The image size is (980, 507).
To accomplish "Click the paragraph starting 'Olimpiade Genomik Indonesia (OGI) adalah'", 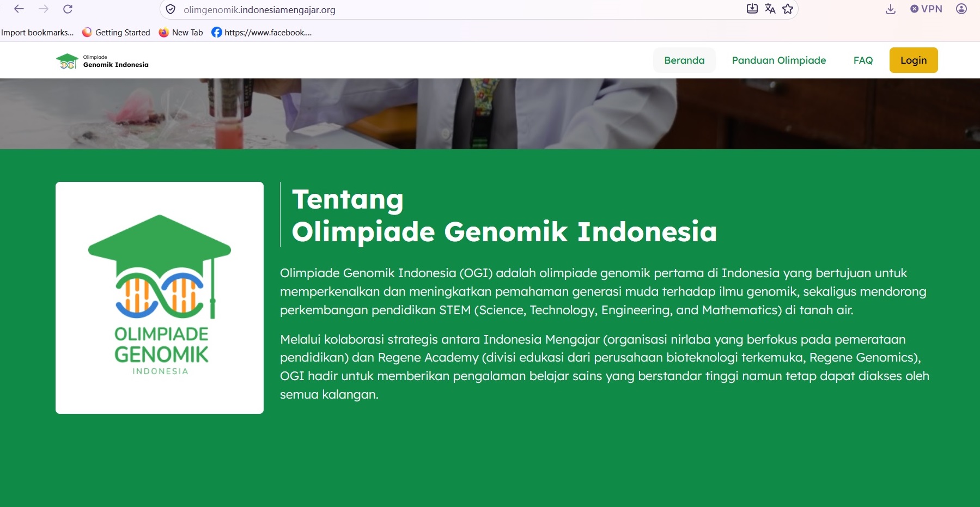I will pos(603,291).
